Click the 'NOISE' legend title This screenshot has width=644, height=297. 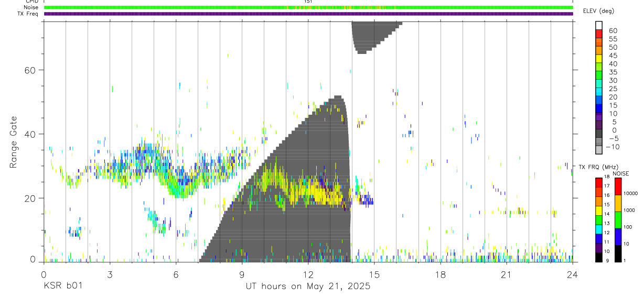(x=620, y=173)
